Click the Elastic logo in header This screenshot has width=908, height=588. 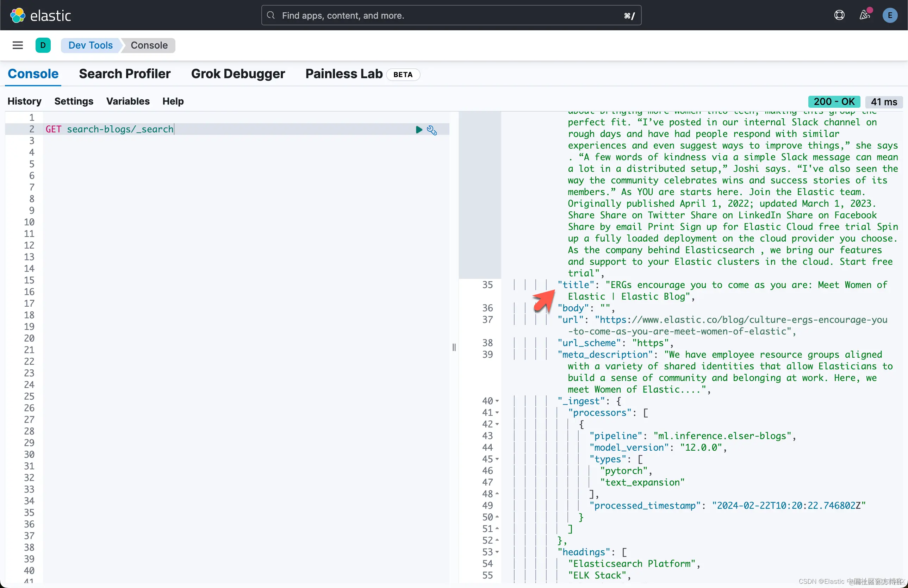40,15
